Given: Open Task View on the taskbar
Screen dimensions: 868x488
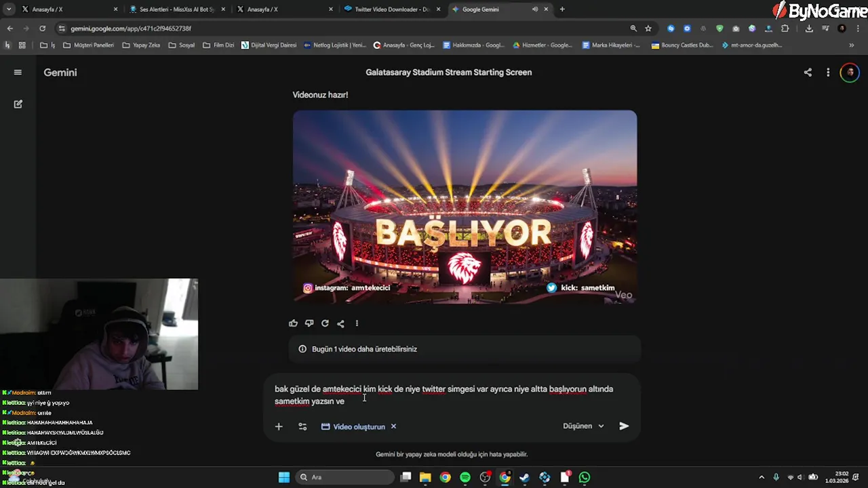Looking at the screenshot, I should (406, 477).
